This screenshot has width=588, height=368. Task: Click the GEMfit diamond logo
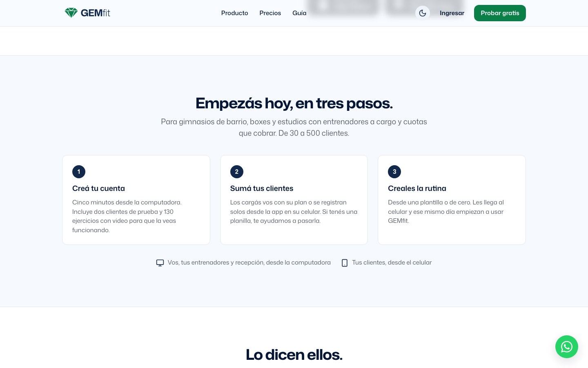click(x=87, y=13)
